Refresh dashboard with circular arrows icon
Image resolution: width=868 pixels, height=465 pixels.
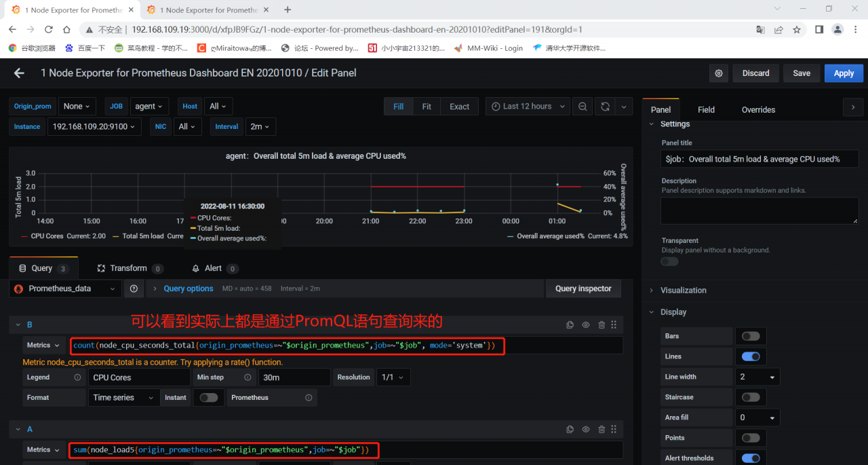[606, 107]
